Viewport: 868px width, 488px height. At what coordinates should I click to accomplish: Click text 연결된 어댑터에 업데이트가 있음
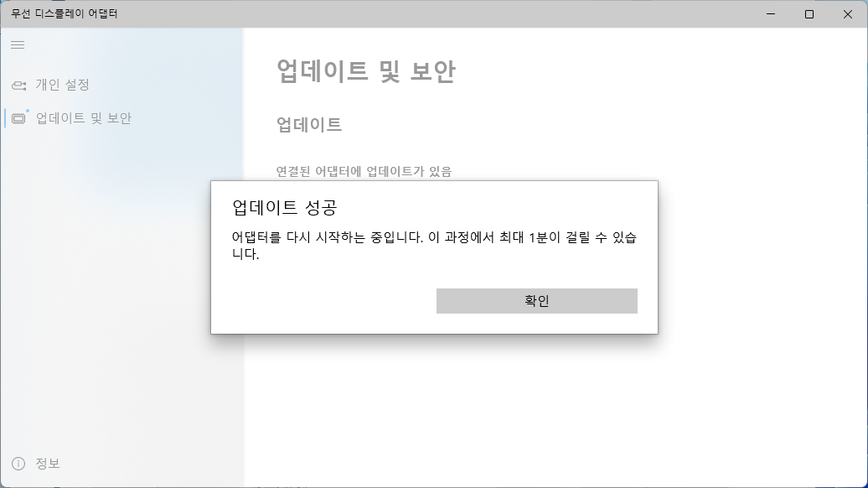[x=364, y=171]
